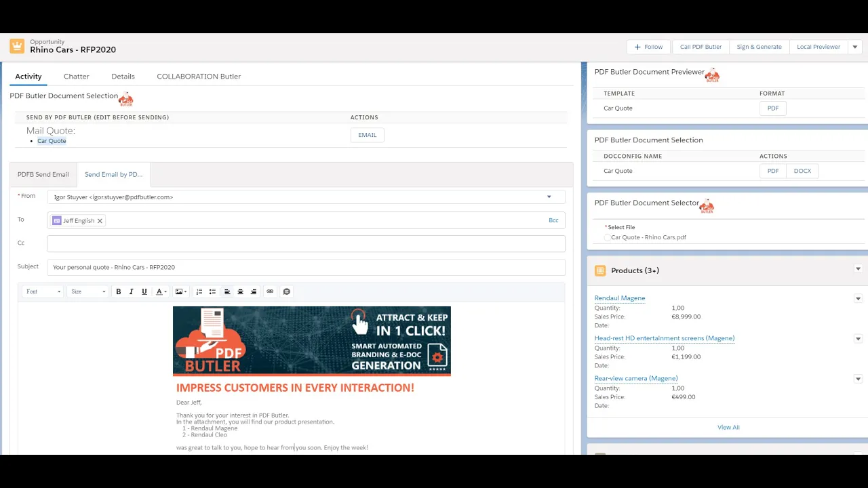The height and width of the screenshot is (488, 868).
Task: Insert a numbered list
Action: [x=199, y=291]
